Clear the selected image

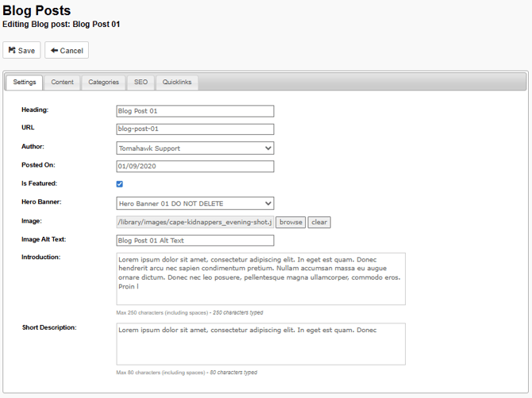pyautogui.click(x=319, y=222)
